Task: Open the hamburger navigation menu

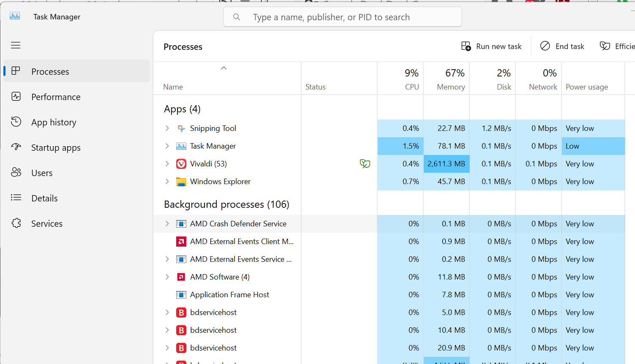Action: [16, 45]
